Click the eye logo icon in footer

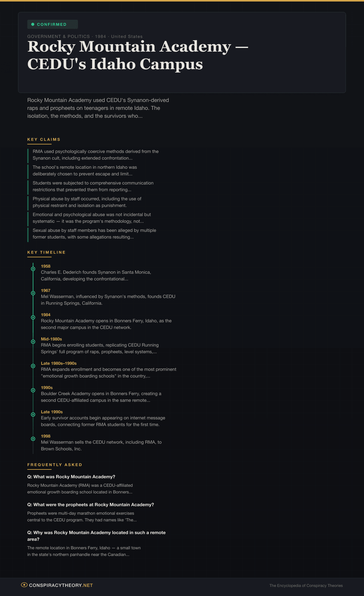(x=24, y=585)
